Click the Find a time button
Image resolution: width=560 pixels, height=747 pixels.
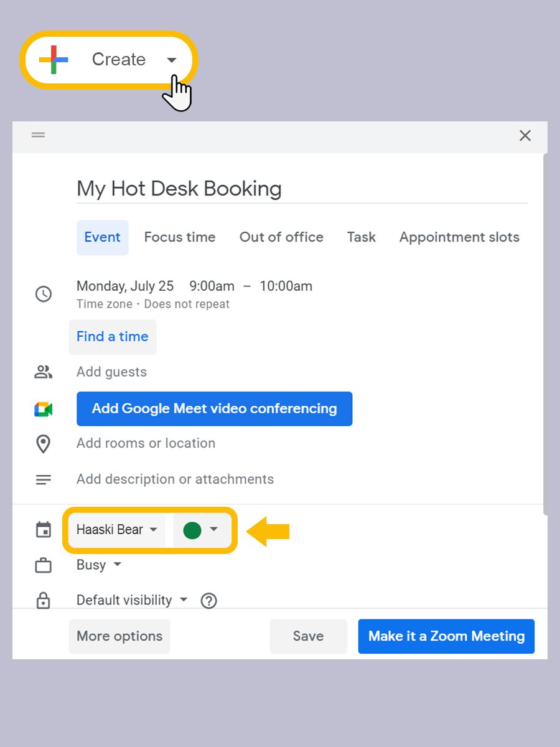click(113, 337)
